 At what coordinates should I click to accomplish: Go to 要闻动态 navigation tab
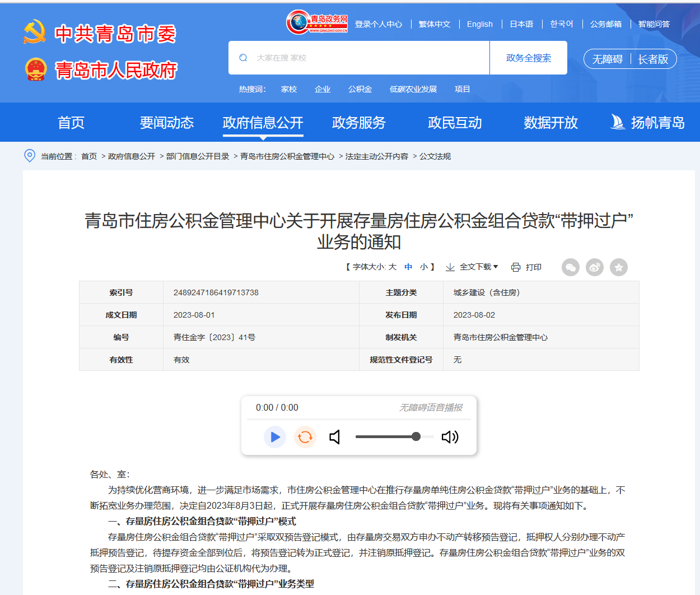[167, 123]
